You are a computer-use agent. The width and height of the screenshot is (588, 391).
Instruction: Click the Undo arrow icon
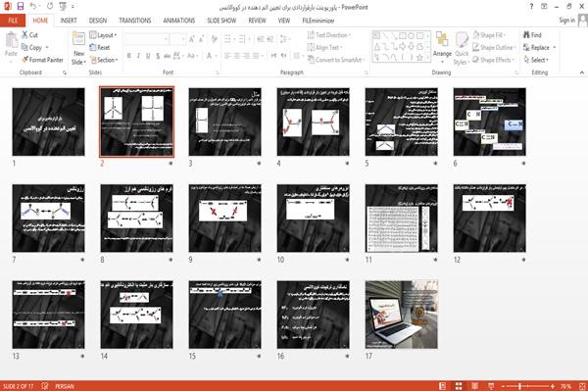pyautogui.click(x=33, y=6)
